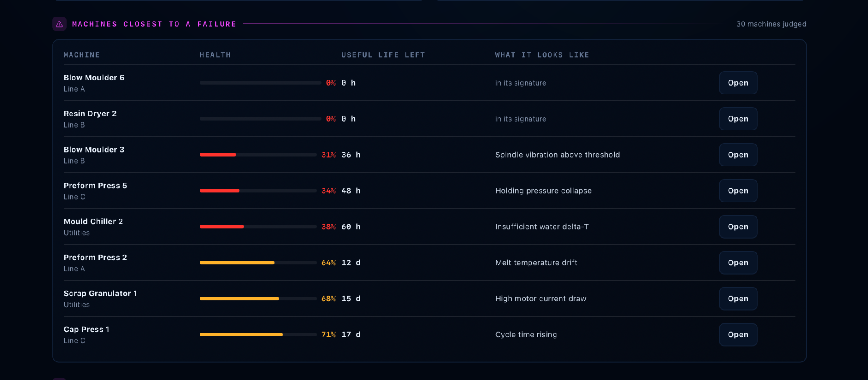Open Scrap Granulator 1 details
This screenshot has height=380, width=868.
point(738,299)
